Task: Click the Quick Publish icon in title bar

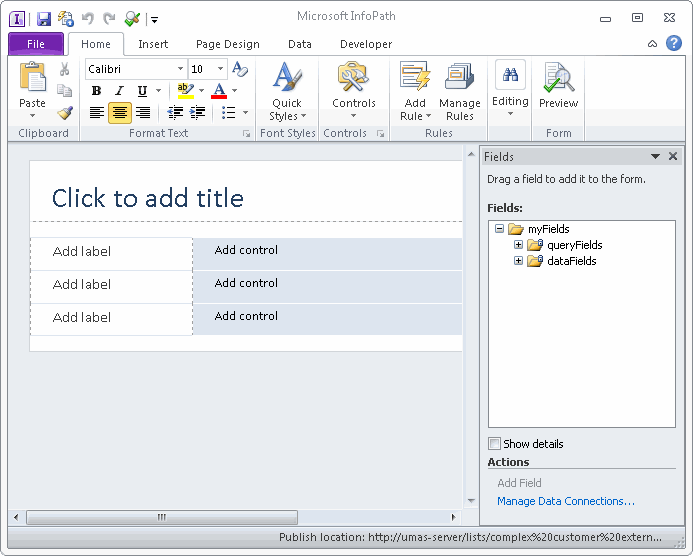Action: (66, 19)
